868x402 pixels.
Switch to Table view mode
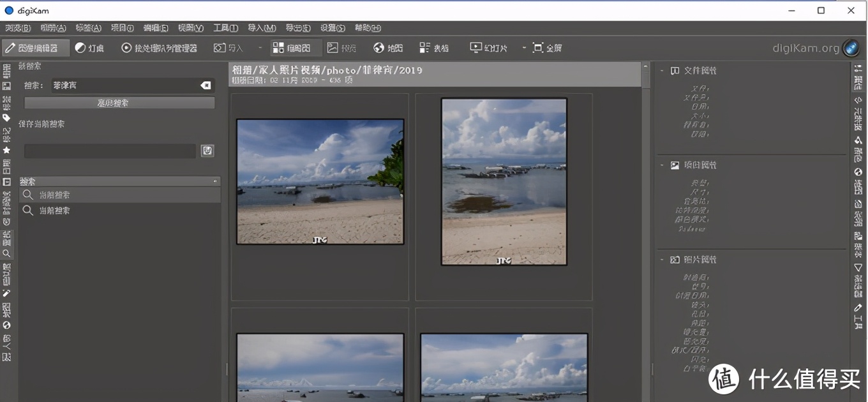(434, 48)
